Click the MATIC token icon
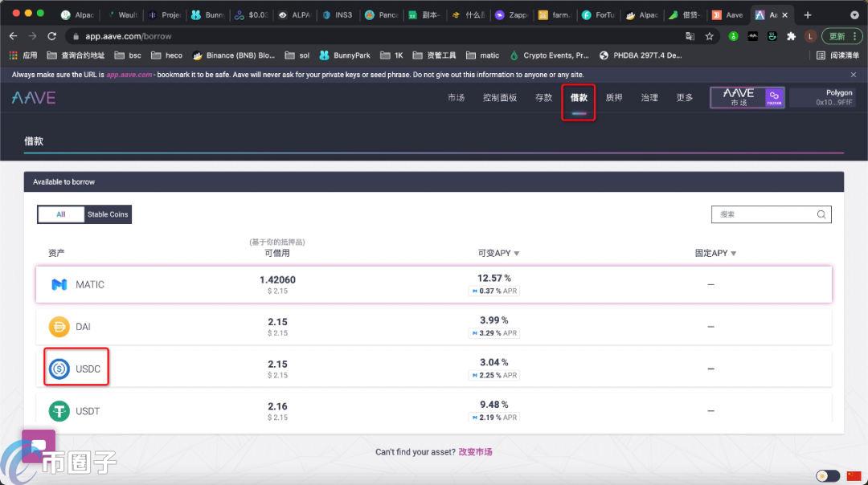This screenshot has height=485, width=868. click(59, 284)
